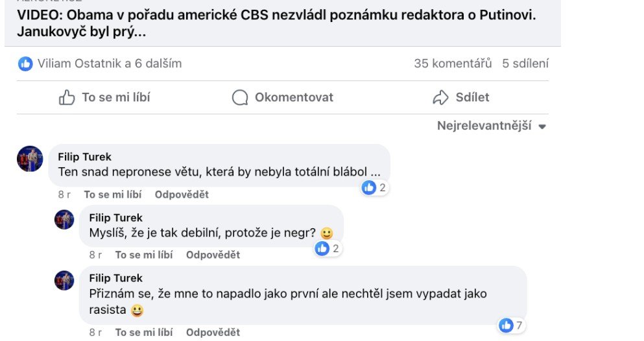Like the 'Myslíš' reply via 'To se mi líbí'

coord(144,255)
